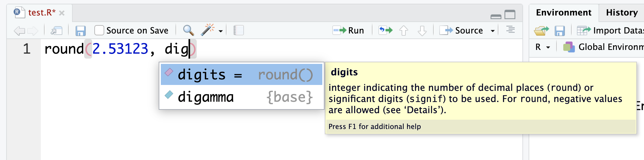
Task: Expand the code tools wand dropdown arrow
Action: pyautogui.click(x=221, y=31)
